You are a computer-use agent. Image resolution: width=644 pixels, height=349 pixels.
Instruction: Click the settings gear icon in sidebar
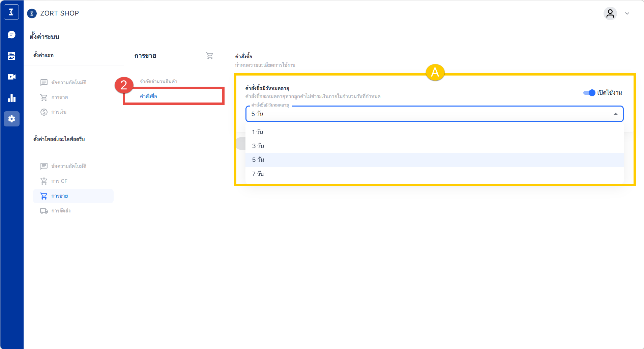(11, 119)
